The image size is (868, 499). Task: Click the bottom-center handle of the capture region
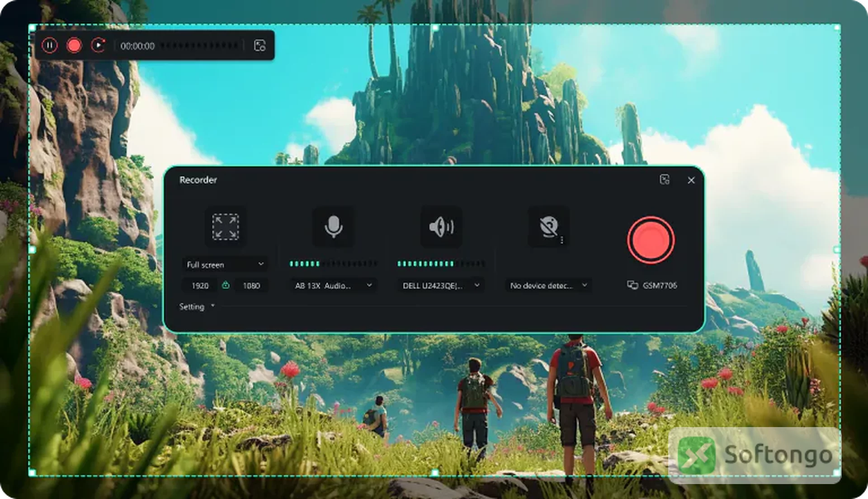(434, 473)
